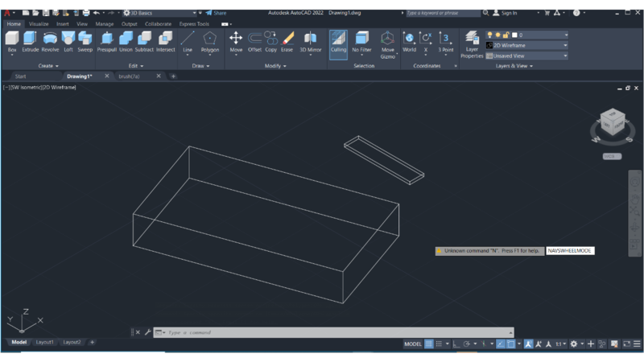Click the layer color swatch
The image size is (644, 362).
click(514, 35)
